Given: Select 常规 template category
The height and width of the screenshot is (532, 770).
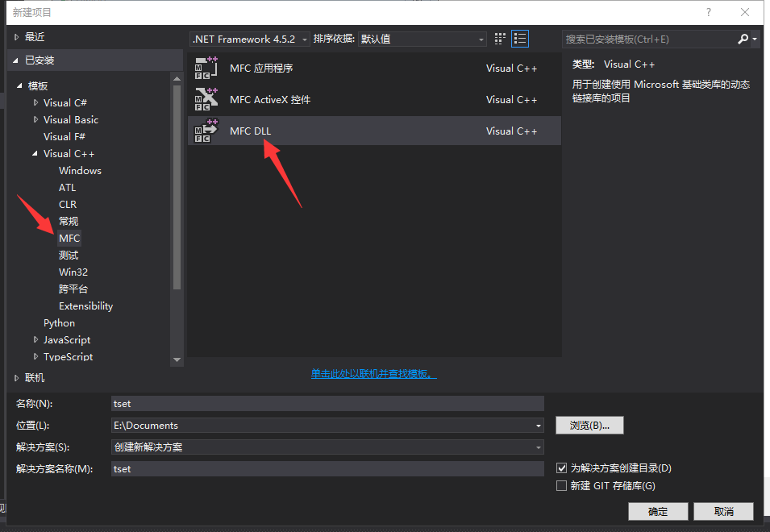Looking at the screenshot, I should (69, 222).
